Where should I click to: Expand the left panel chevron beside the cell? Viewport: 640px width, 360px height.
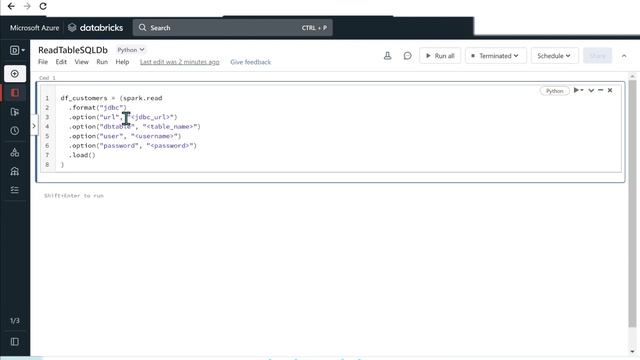[34, 126]
